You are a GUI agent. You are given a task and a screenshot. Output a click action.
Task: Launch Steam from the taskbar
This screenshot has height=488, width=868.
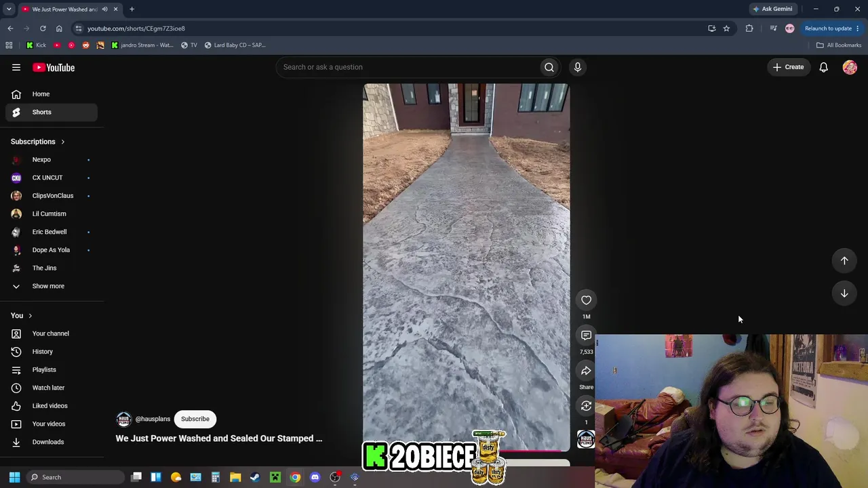pyautogui.click(x=255, y=477)
